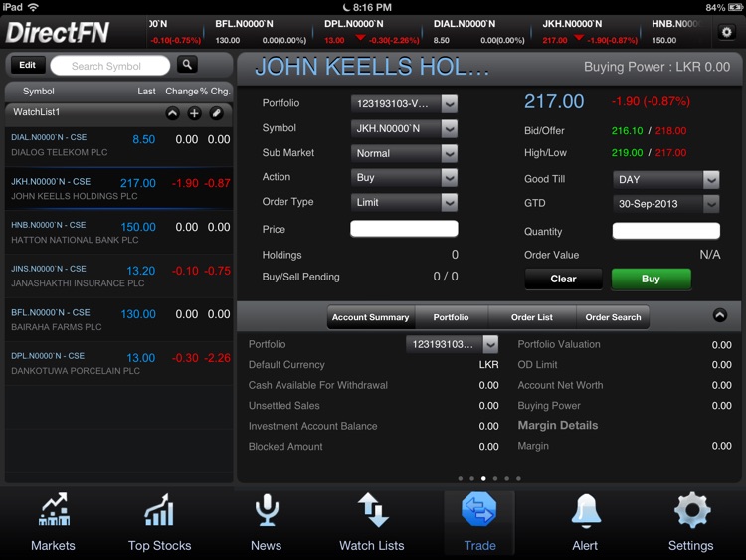
Task: Open the Portfolio dropdown in Account Summary
Action: click(x=452, y=344)
